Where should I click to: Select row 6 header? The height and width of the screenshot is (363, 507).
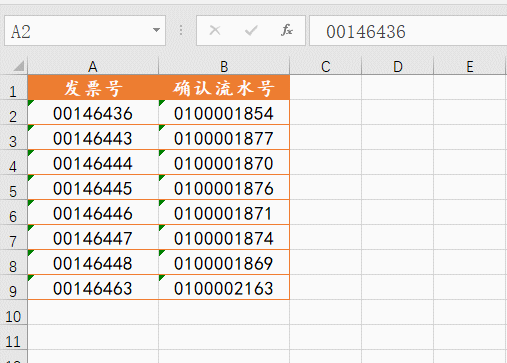13,213
